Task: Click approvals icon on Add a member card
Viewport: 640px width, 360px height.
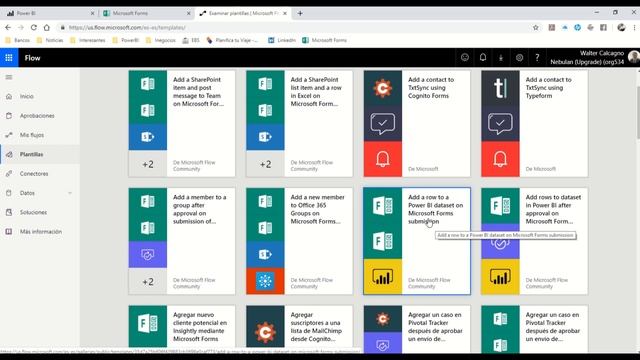Action: [148, 255]
